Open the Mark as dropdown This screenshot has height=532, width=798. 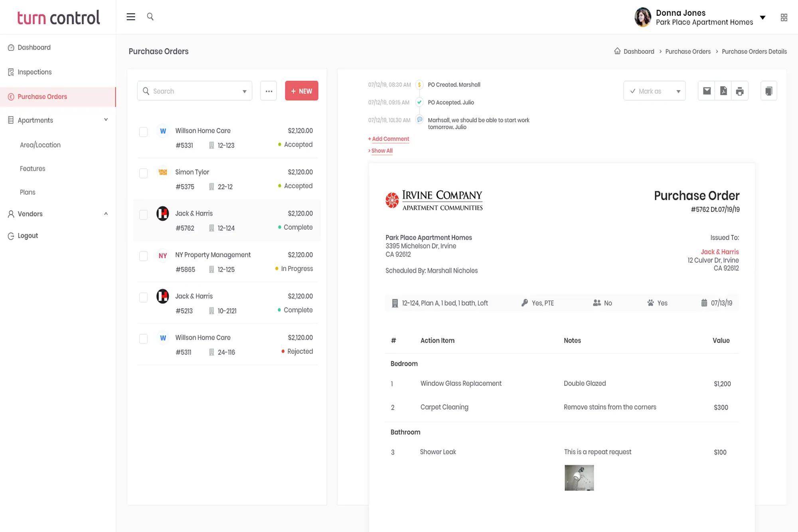(654, 91)
